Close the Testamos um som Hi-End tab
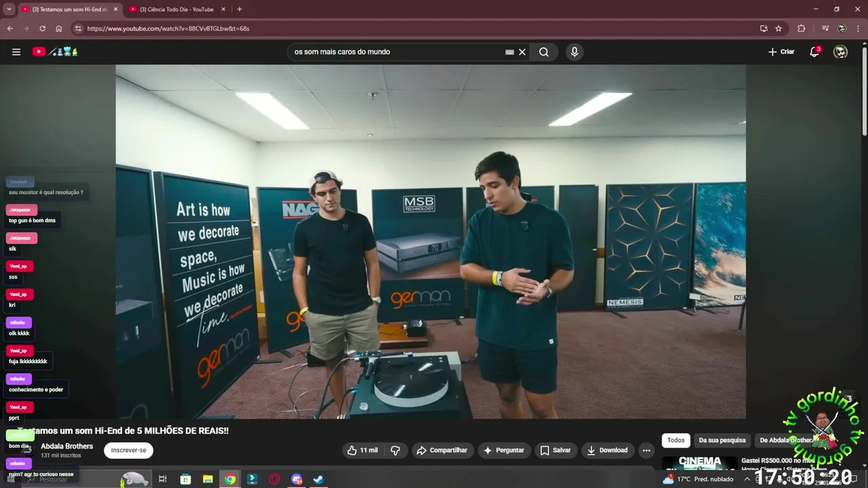The image size is (868, 488). pyautogui.click(x=116, y=9)
